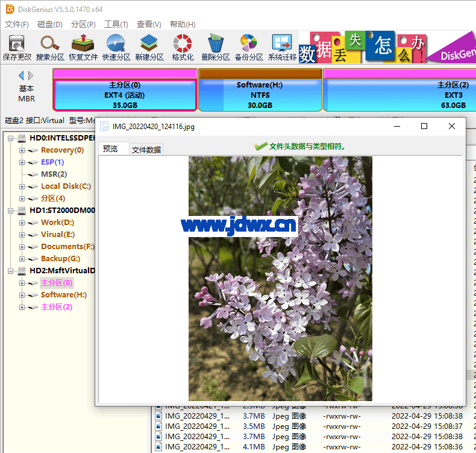Click the drive icon next to Software(H:) in tree

(33, 295)
